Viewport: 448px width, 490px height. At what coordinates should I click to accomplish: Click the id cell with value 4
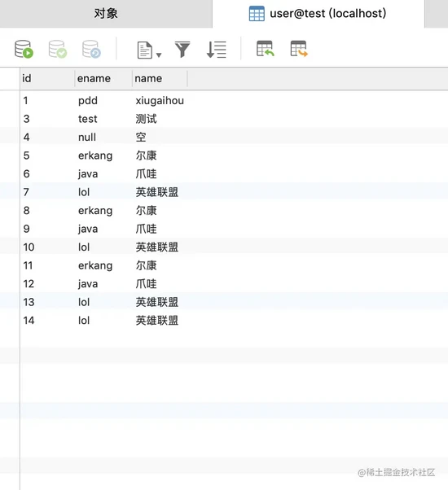(x=26, y=138)
